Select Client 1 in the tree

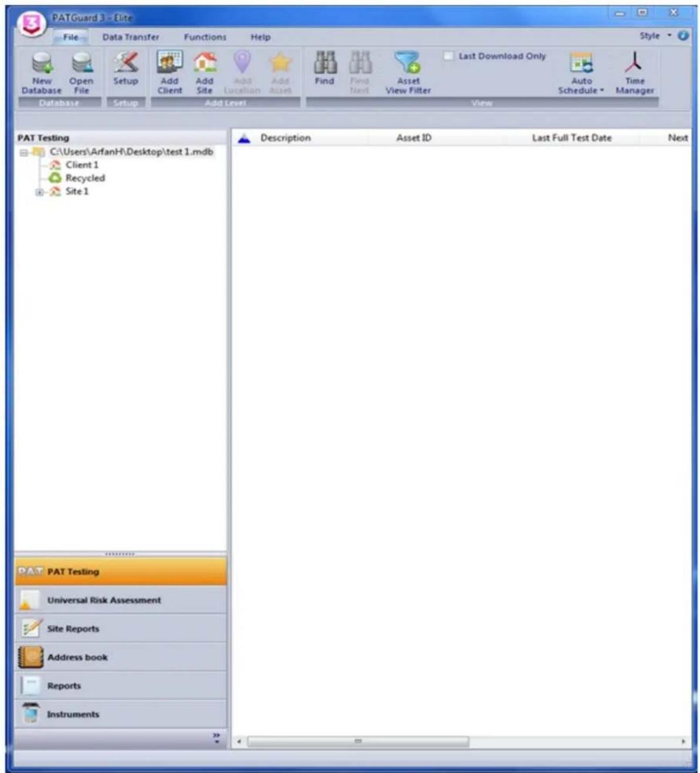click(82, 165)
